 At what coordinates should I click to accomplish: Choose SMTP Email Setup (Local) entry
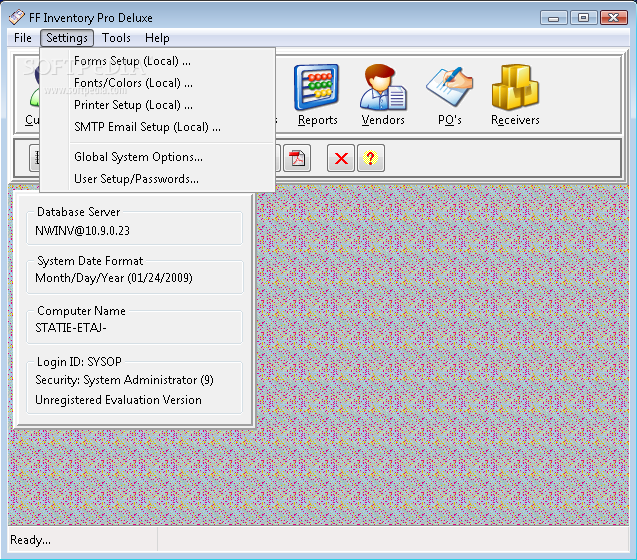point(158,127)
